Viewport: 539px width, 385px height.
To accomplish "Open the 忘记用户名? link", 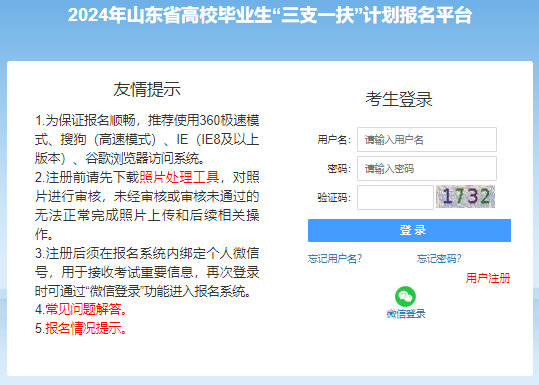I will click(x=335, y=258).
